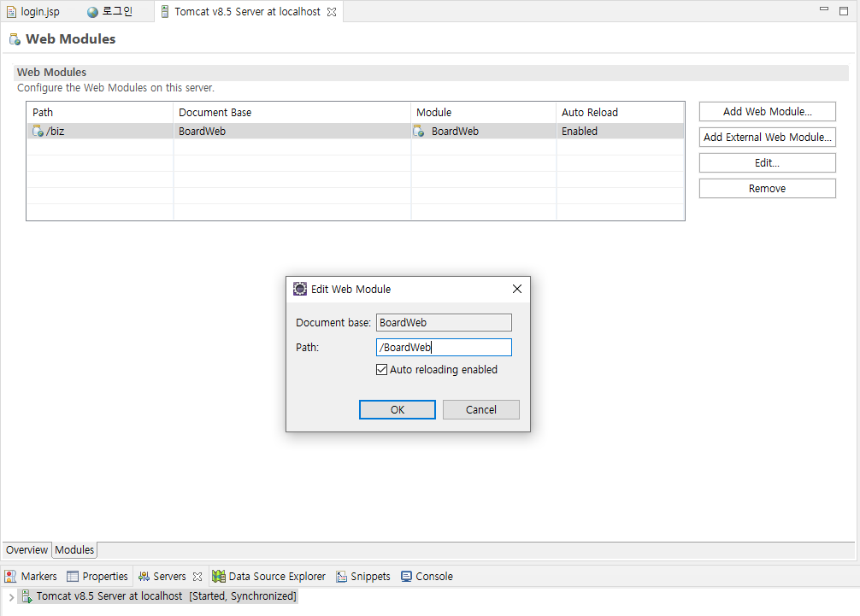This screenshot has width=860, height=616.
Task: Switch to login.jsp editor tab
Action: click(x=32, y=11)
